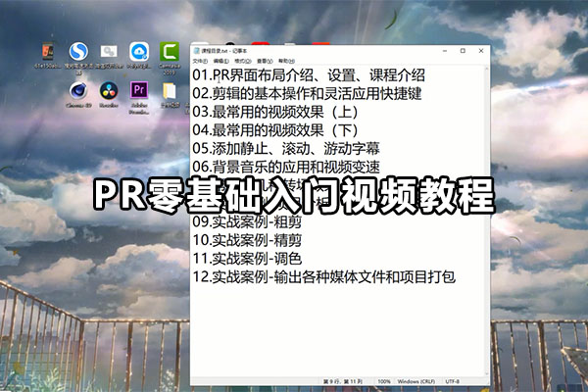Screen dimensions: 588x392
Task: Click the Notepad vertical scrollbar track
Action: click(x=487, y=221)
